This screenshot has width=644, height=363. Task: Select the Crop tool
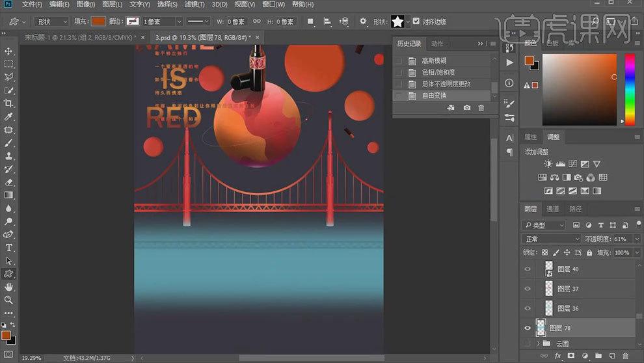click(x=9, y=103)
